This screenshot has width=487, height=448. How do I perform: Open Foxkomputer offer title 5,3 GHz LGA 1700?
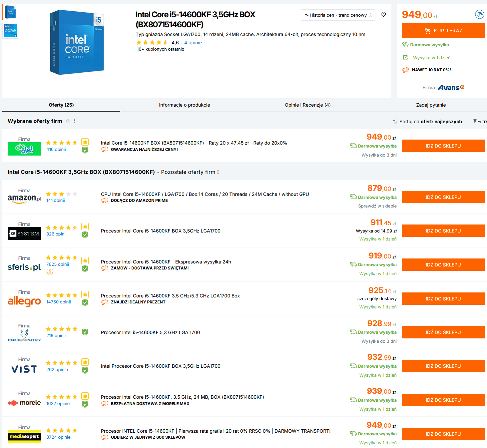[150, 332]
